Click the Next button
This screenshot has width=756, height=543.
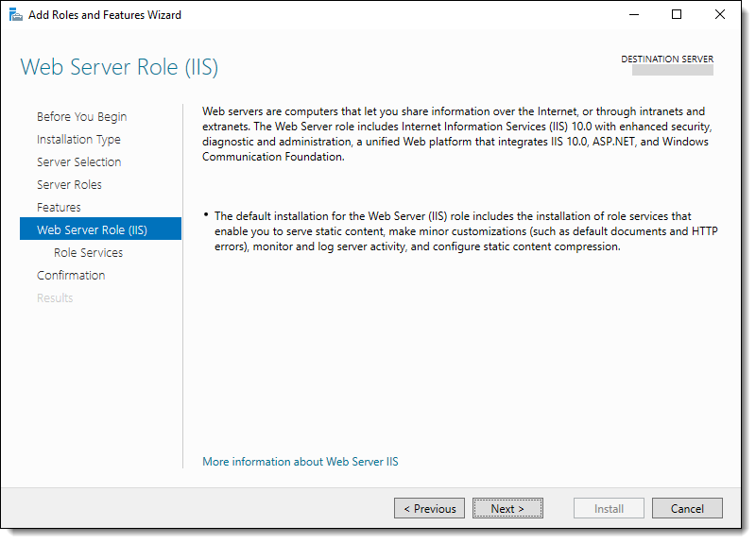pos(507,509)
